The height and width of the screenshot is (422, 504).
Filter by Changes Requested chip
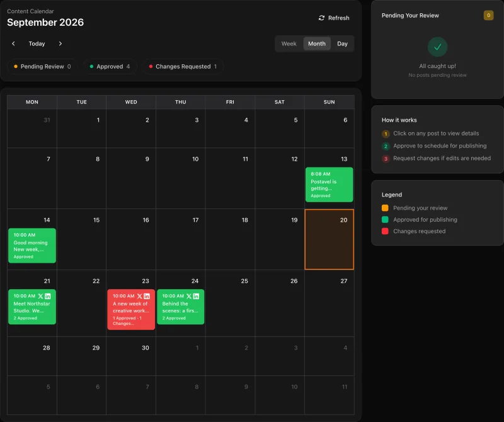pos(183,67)
